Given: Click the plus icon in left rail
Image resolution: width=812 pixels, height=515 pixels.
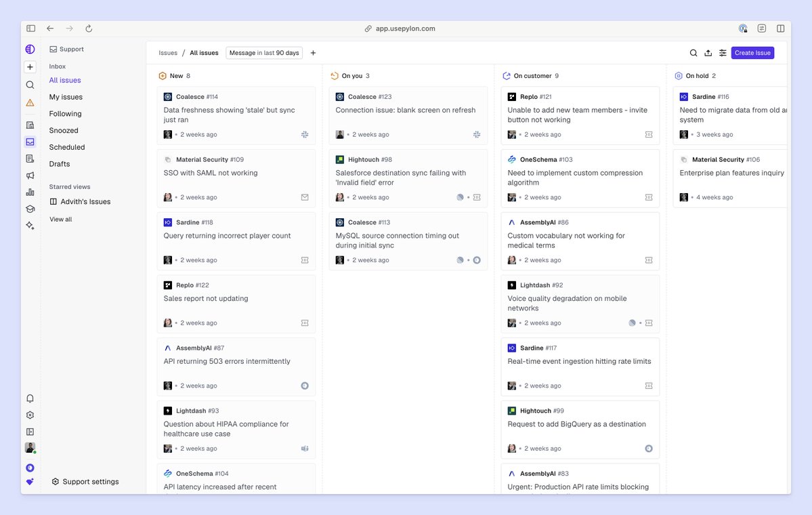Looking at the screenshot, I should coord(30,67).
